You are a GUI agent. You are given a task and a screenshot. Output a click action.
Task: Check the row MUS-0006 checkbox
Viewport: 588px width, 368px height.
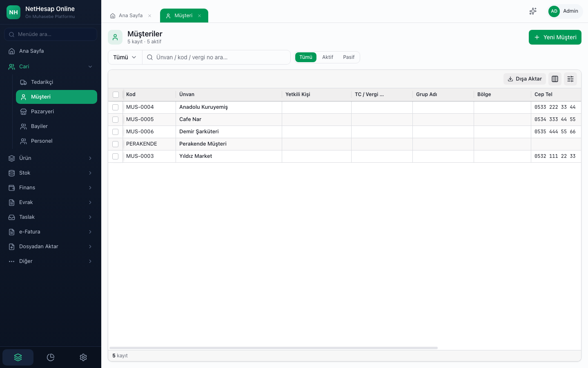coord(116,132)
